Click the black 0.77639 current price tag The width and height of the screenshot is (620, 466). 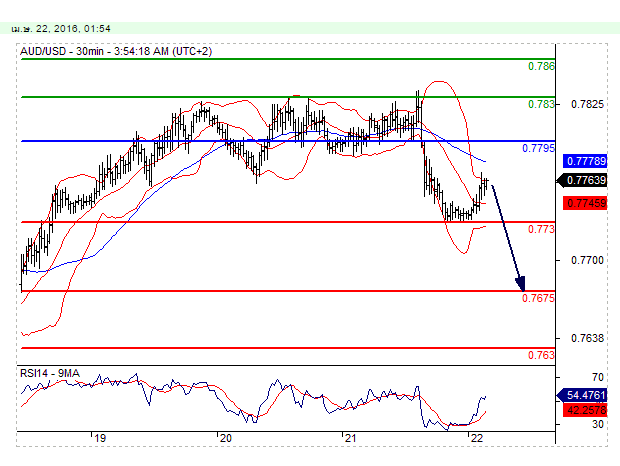click(582, 180)
